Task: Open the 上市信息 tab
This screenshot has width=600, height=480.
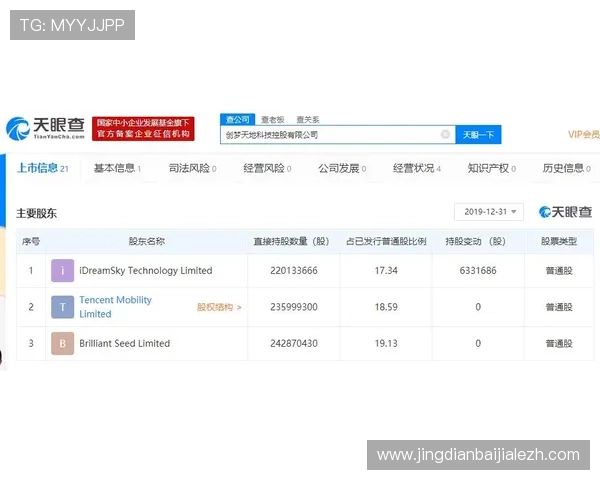Action: click(42, 168)
